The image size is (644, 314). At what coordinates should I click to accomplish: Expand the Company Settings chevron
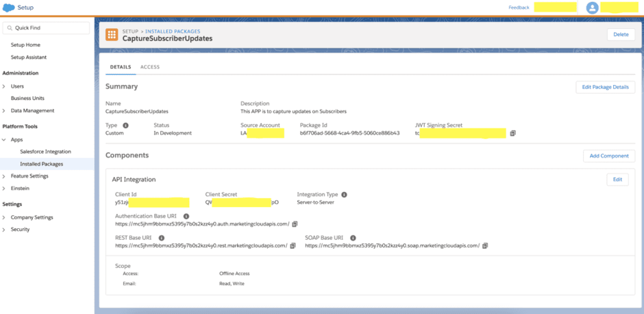click(4, 217)
